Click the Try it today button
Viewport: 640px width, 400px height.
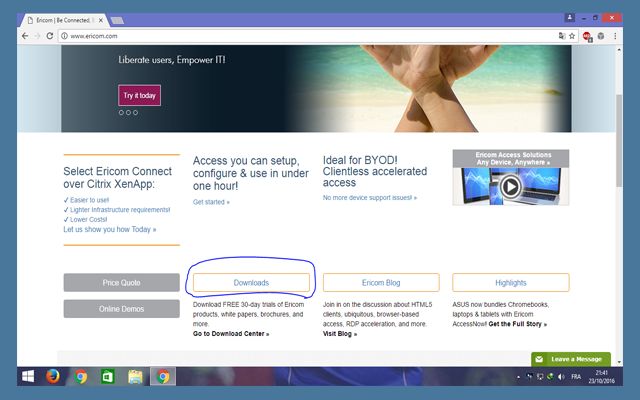[139, 95]
